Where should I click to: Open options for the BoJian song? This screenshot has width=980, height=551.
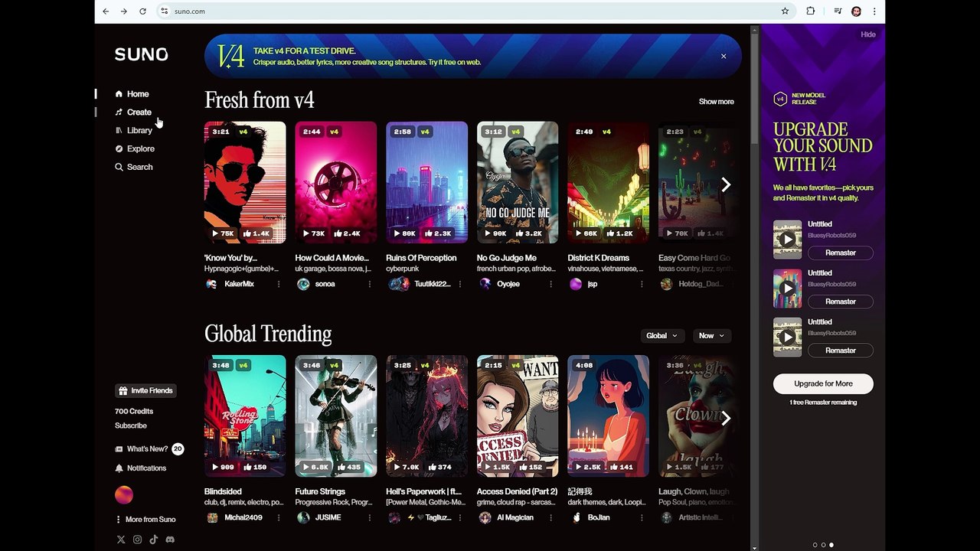[642, 517]
